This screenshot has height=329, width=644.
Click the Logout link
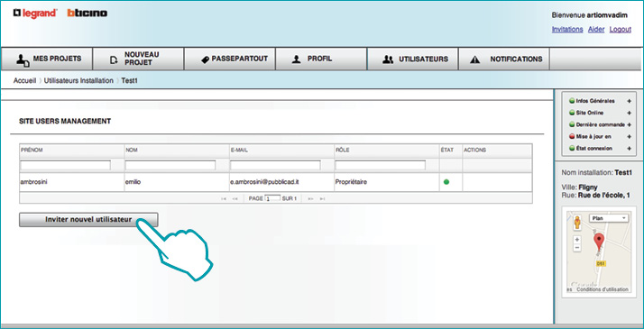tap(621, 30)
